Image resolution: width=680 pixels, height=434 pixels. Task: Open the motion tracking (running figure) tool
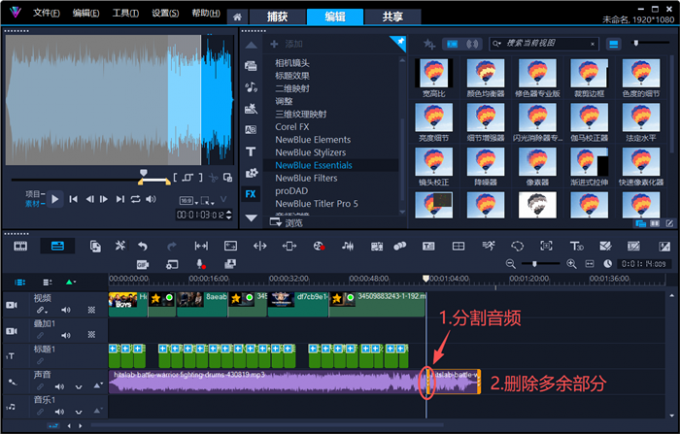489,246
